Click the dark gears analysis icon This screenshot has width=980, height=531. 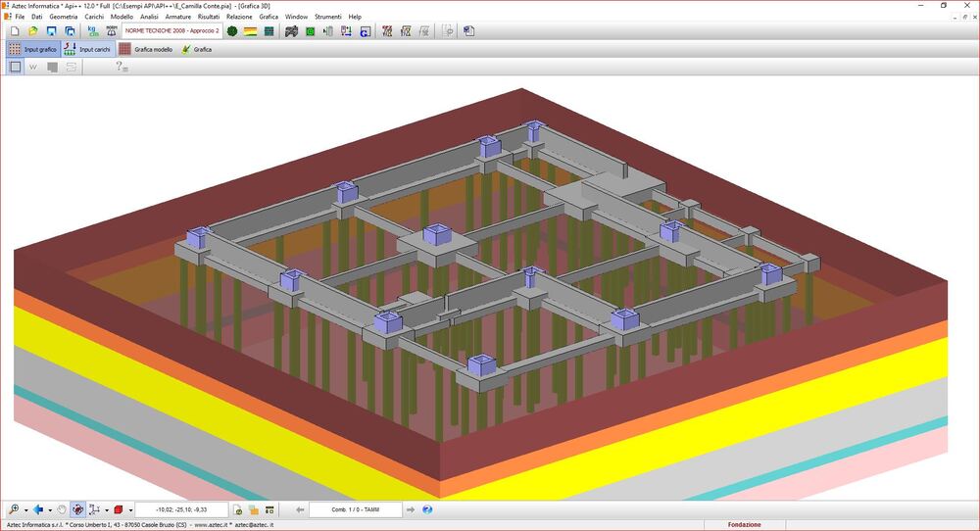(x=291, y=30)
